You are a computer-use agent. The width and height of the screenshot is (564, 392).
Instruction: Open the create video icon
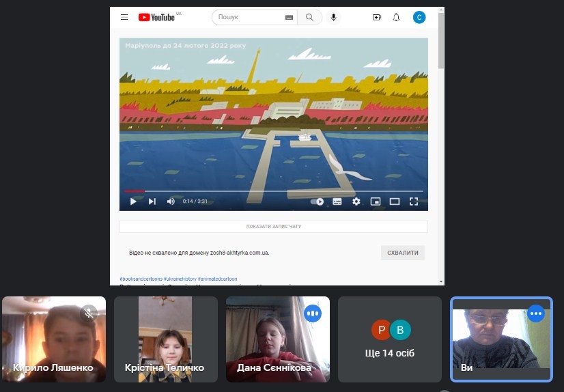[x=377, y=17]
